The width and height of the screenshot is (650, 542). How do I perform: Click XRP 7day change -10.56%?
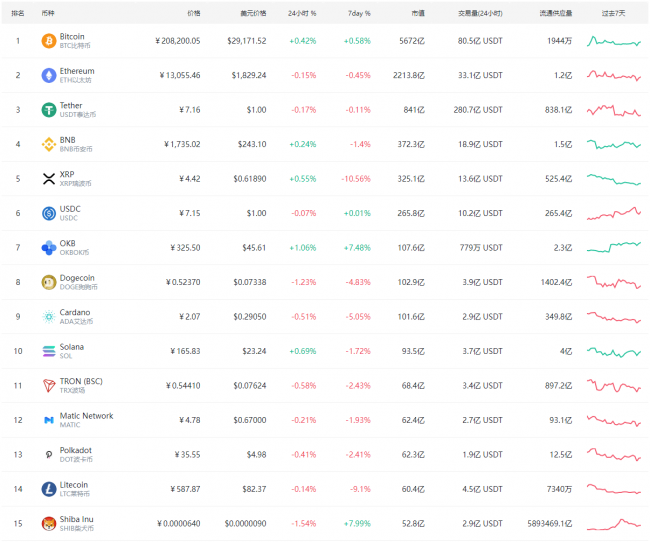(356, 179)
